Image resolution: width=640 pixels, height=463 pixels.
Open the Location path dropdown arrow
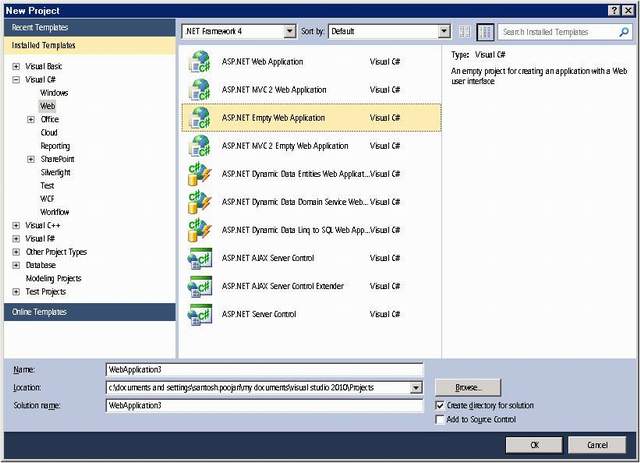click(x=416, y=387)
